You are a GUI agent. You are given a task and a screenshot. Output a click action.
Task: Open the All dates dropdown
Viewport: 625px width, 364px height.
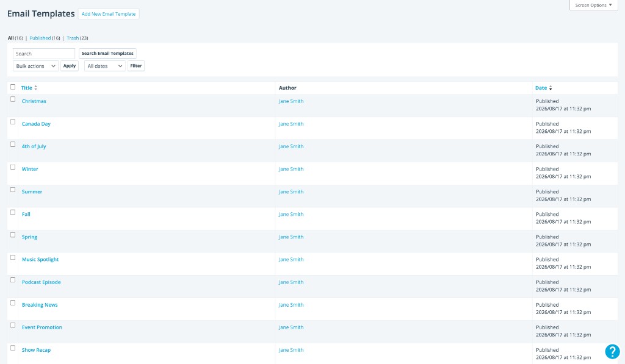(x=105, y=66)
